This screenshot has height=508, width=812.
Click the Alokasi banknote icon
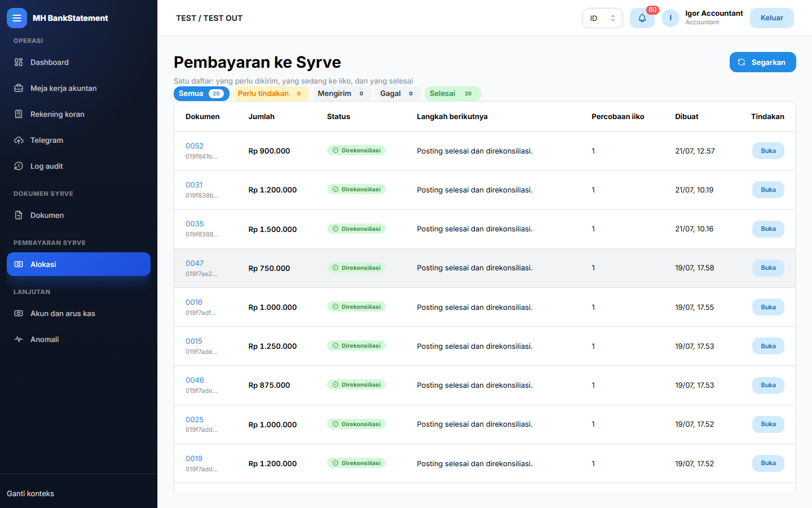point(19,264)
